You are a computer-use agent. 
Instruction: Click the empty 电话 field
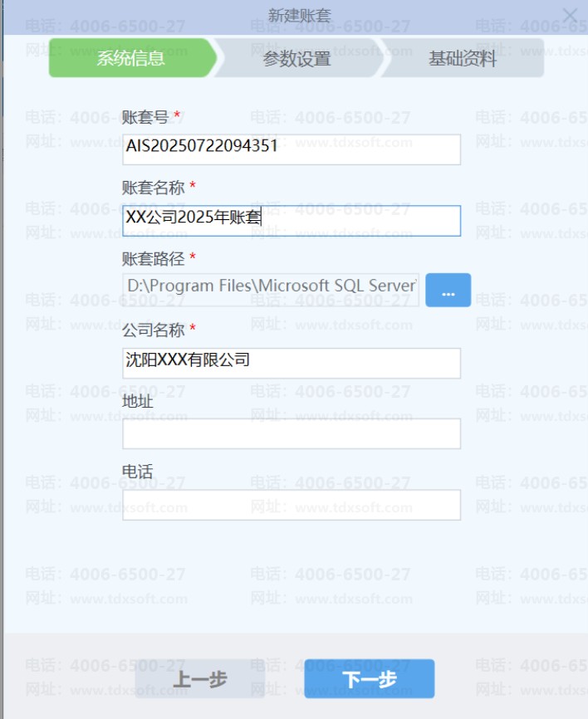pyautogui.click(x=292, y=505)
